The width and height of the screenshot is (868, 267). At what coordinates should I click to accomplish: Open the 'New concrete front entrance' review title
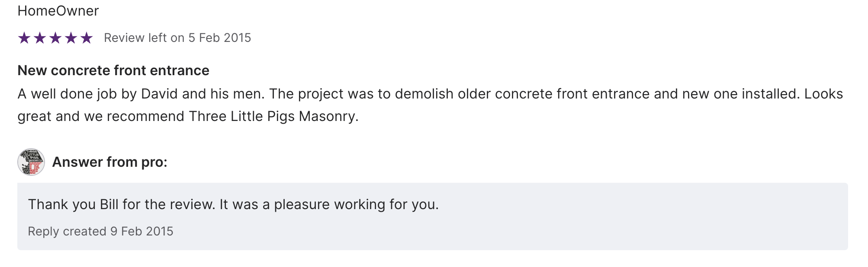113,70
